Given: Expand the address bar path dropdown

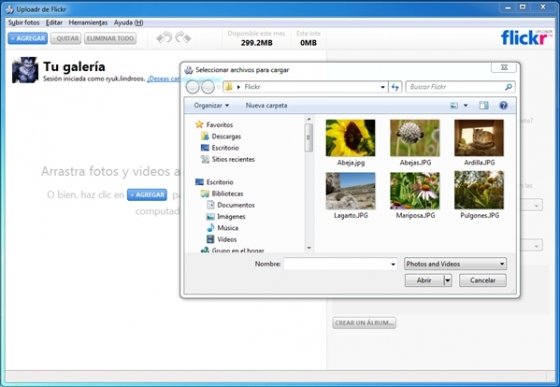Looking at the screenshot, I should coord(382,87).
